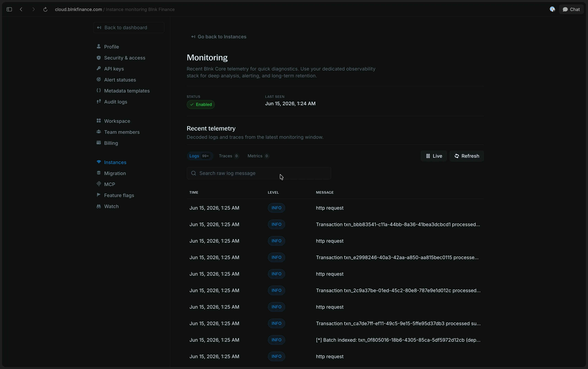Open Security & access page
588x369 pixels.
(x=125, y=58)
